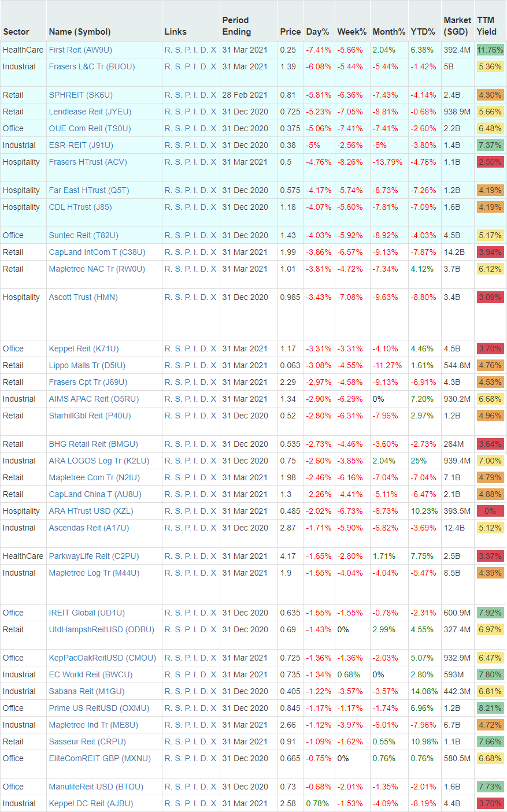This screenshot has width=507, height=812.
Task: Select the 8.21% yield for Prime US ReitUSD
Action: (490, 708)
